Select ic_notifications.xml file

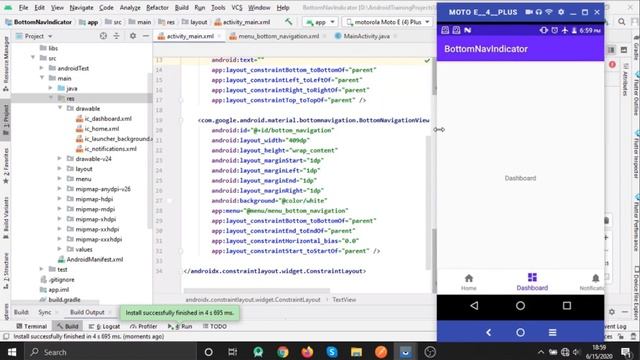tap(107, 149)
